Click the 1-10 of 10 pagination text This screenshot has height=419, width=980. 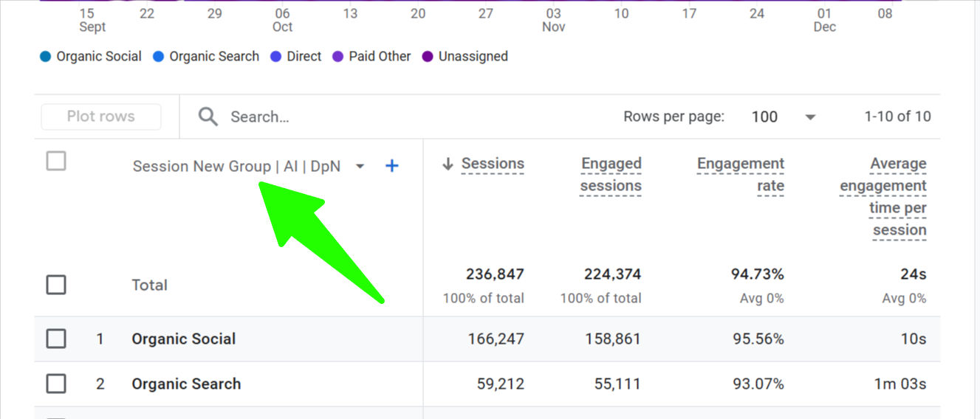pos(898,117)
